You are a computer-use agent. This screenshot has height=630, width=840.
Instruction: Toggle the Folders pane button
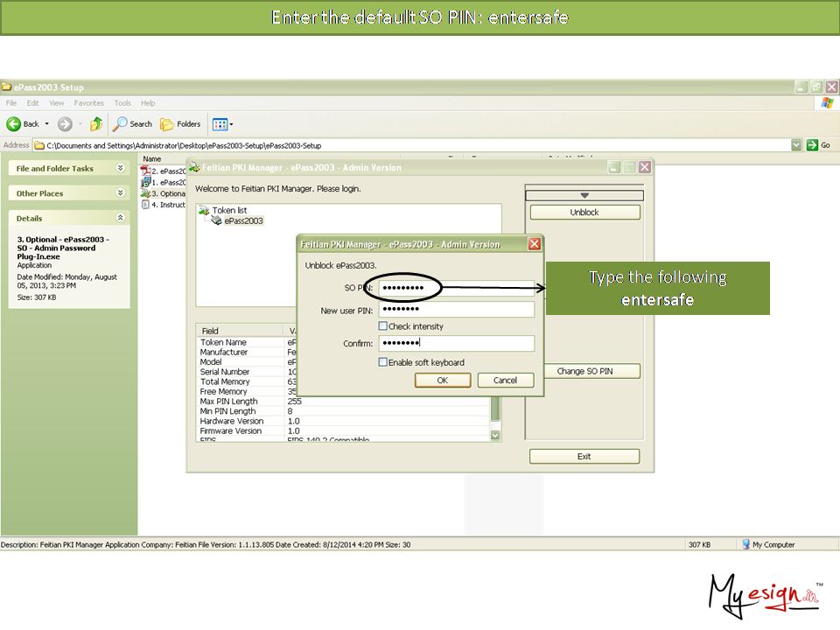(180, 124)
